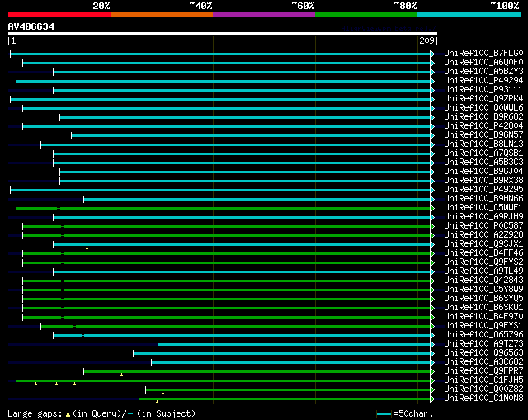Open the UniRef100_B4FF46 hit label
This screenshot has height=420, width=528.
point(483,253)
